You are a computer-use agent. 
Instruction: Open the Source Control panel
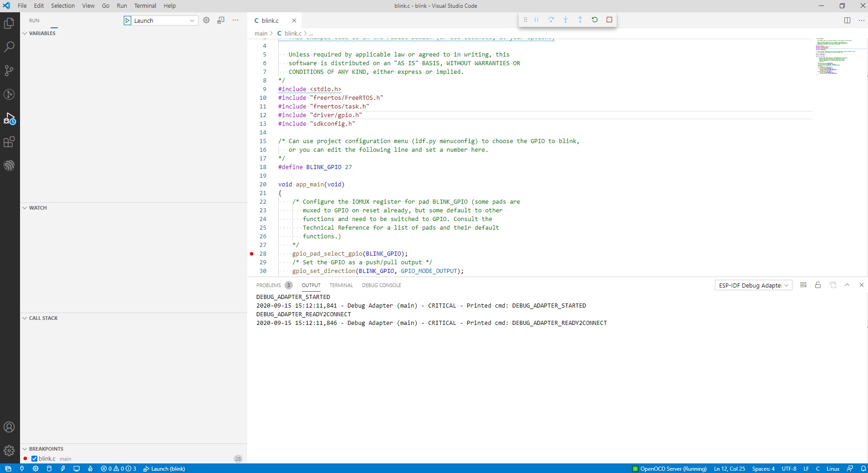pos(9,71)
